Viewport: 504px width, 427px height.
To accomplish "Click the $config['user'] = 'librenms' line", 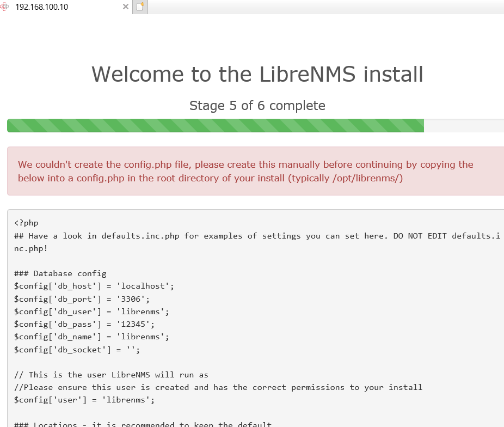I will point(84,400).
